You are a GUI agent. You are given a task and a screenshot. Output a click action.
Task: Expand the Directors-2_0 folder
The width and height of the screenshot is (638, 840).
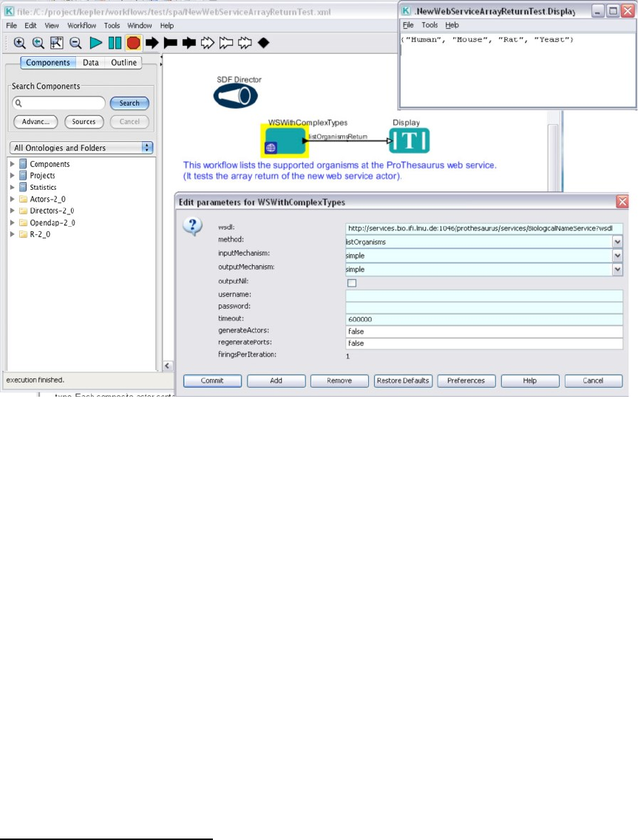click(x=13, y=211)
